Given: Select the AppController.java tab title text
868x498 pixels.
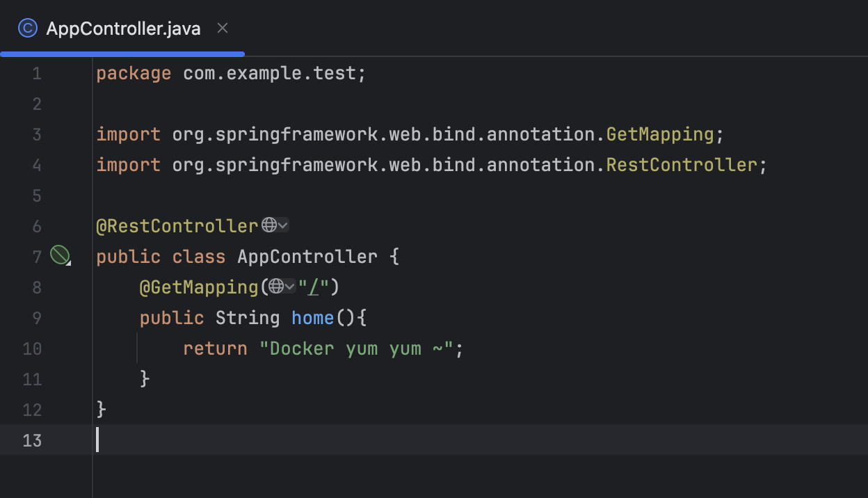Looking at the screenshot, I should (x=122, y=28).
